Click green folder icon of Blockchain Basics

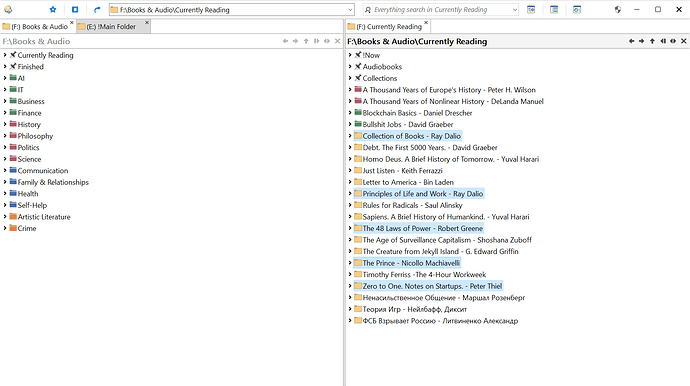point(358,112)
